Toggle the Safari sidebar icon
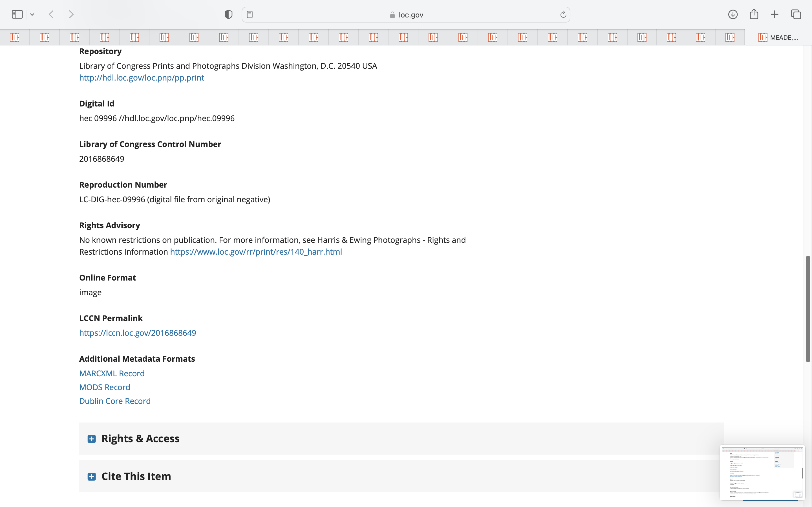The width and height of the screenshot is (812, 507). 17,14
